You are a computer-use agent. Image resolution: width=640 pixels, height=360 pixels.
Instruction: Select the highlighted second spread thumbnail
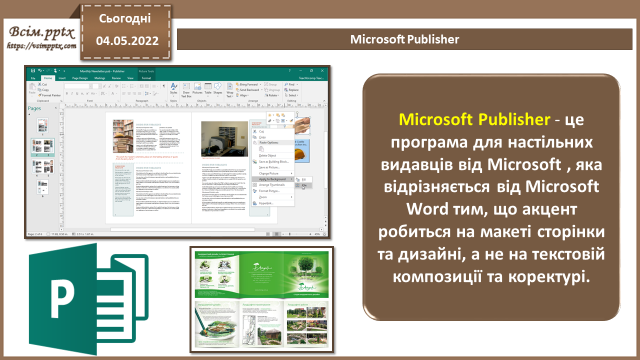pyautogui.click(x=42, y=147)
